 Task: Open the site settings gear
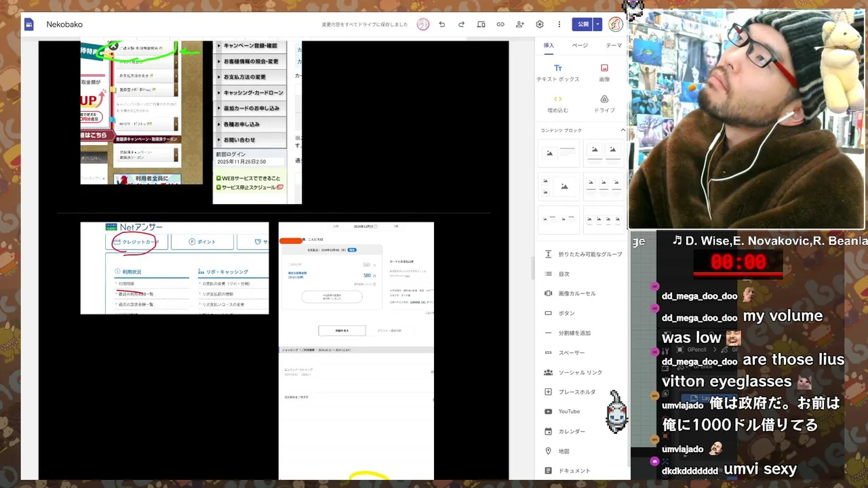point(540,24)
